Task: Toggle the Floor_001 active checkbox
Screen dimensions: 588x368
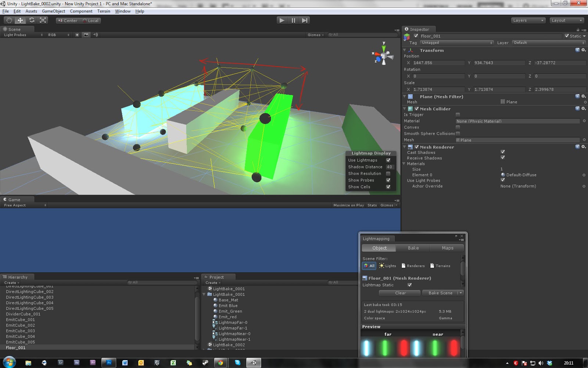Action: (x=416, y=36)
